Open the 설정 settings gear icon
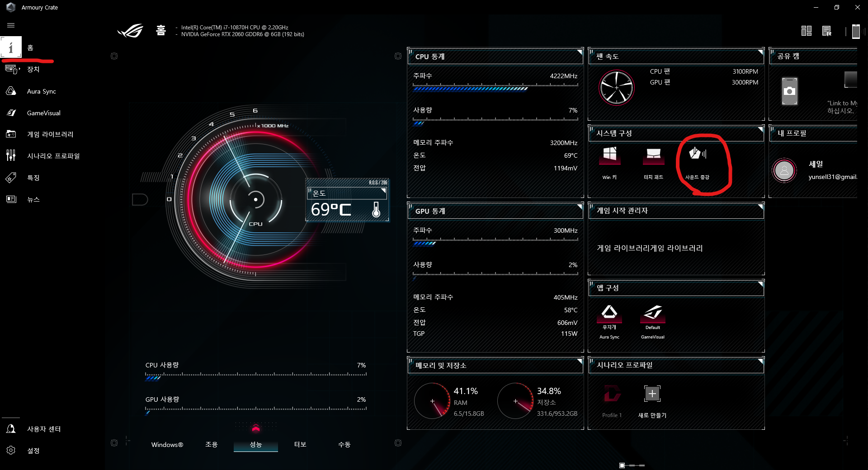The image size is (868, 470). click(11, 451)
